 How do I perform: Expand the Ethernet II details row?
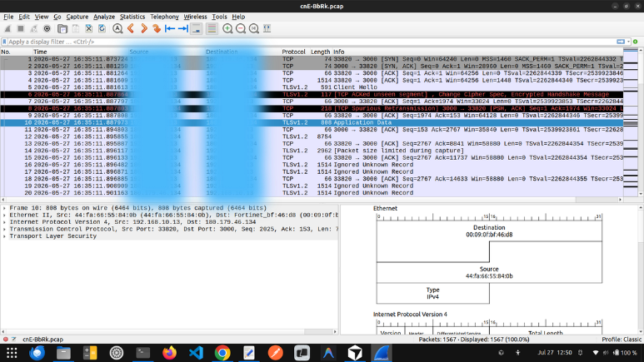click(4, 215)
